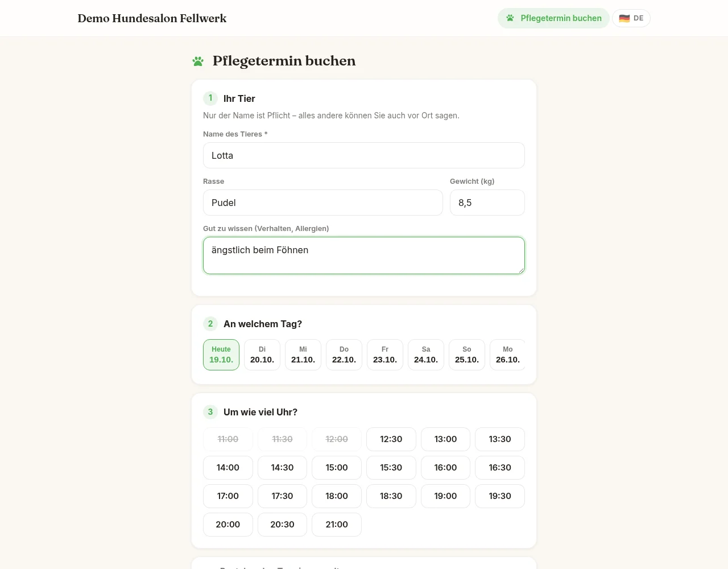Click the An welchem Tag? heading
This screenshot has height=569, width=728.
point(263,324)
